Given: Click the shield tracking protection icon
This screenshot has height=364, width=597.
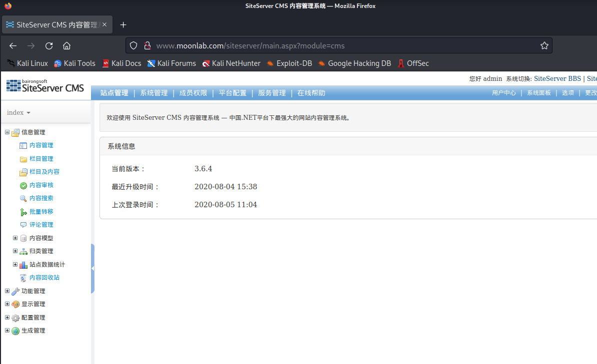Looking at the screenshot, I should point(133,45).
